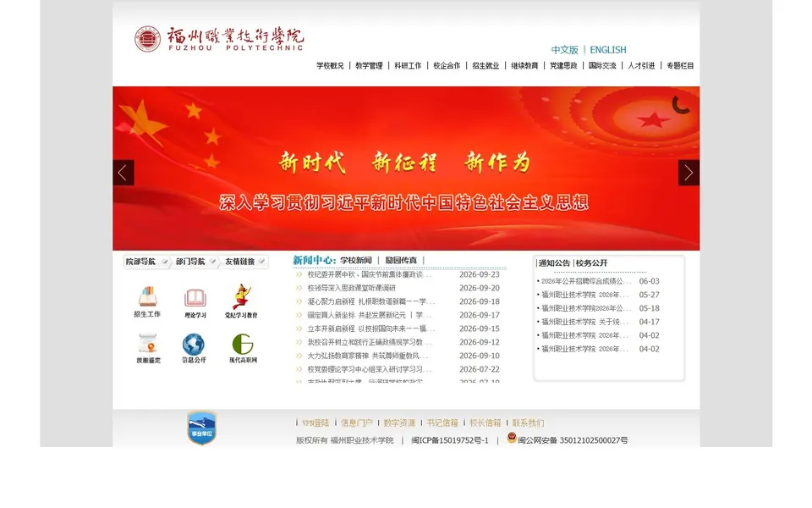
Task: Click the 信息门户 footer link
Action: [x=356, y=423]
